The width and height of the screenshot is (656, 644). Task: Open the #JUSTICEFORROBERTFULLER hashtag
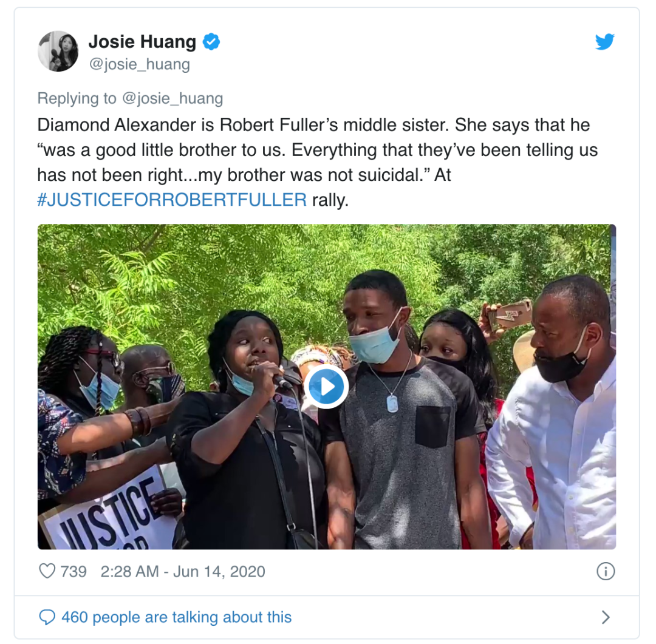172,200
